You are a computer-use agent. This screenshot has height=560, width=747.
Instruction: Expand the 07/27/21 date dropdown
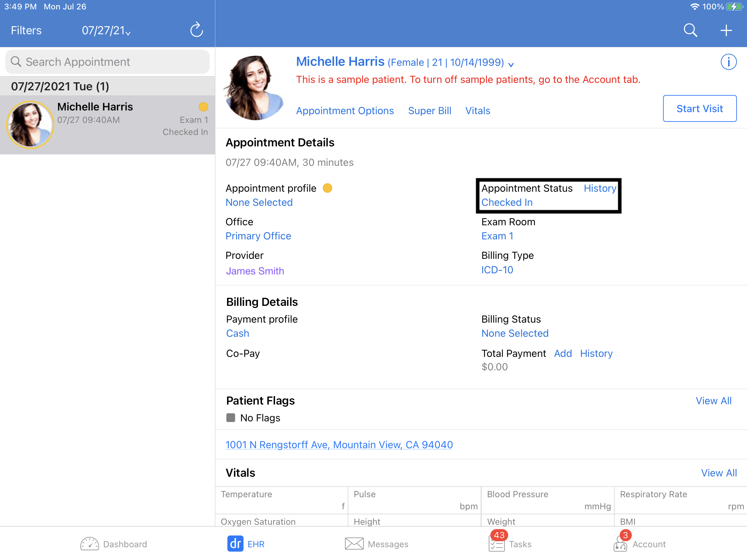click(106, 30)
